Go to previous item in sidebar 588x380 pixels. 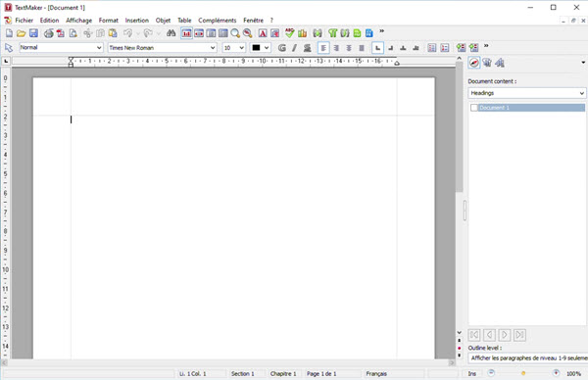pos(489,335)
